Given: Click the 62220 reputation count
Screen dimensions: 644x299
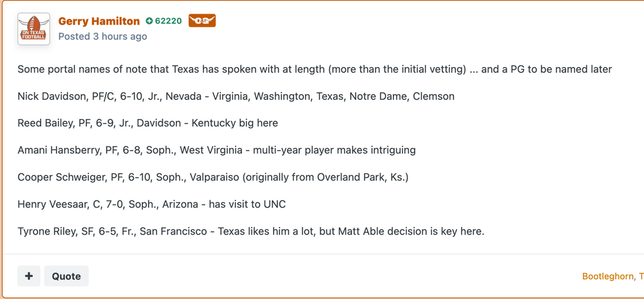Looking at the screenshot, I should pyautogui.click(x=168, y=21).
